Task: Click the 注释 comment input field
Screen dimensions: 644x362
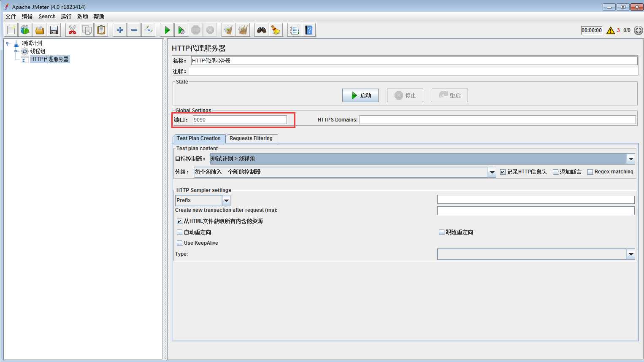Action: tap(413, 71)
